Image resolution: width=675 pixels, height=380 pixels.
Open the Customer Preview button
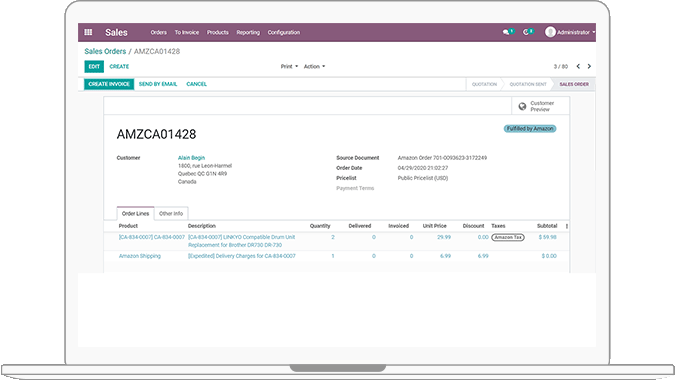540,106
